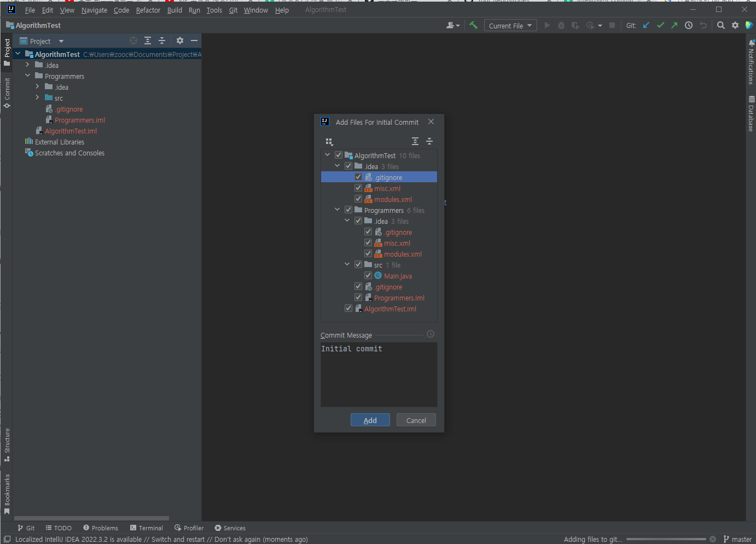Click Expand All icon in dialog
Viewport: 756px width, 544px height.
click(x=415, y=141)
